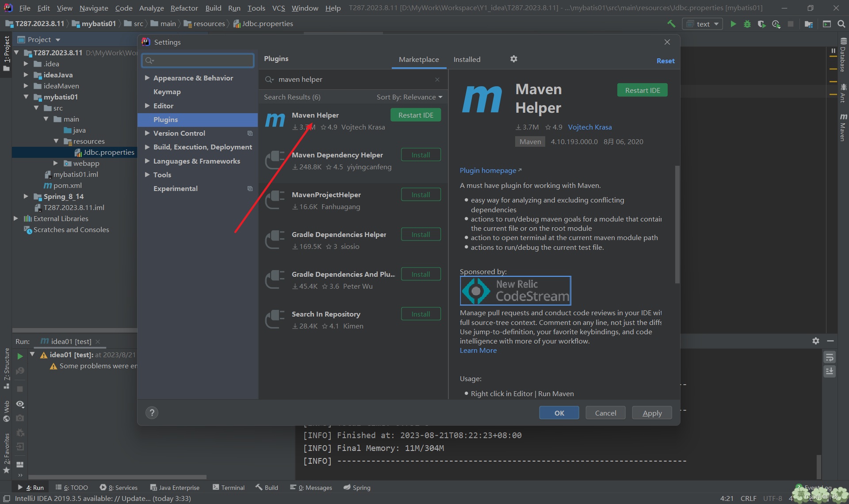
Task: Open the Database tool window sidebar
Action: (x=843, y=56)
